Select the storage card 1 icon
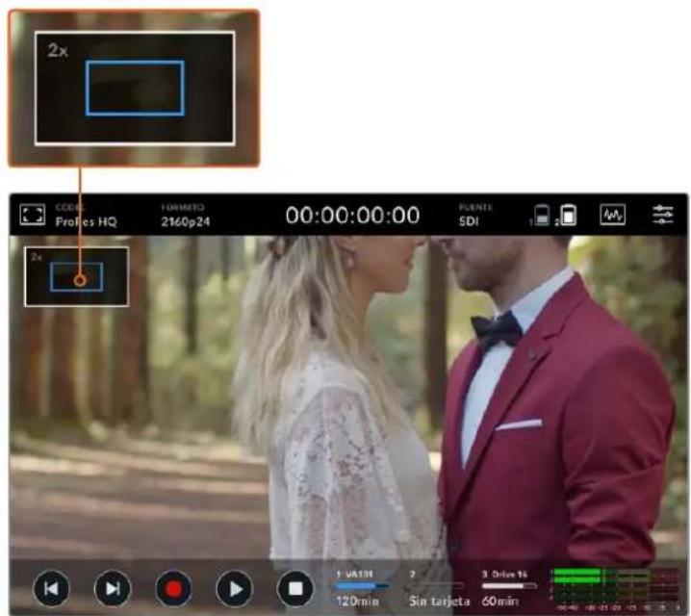Image resolution: width=691 pixels, height=616 pixels. [541, 216]
